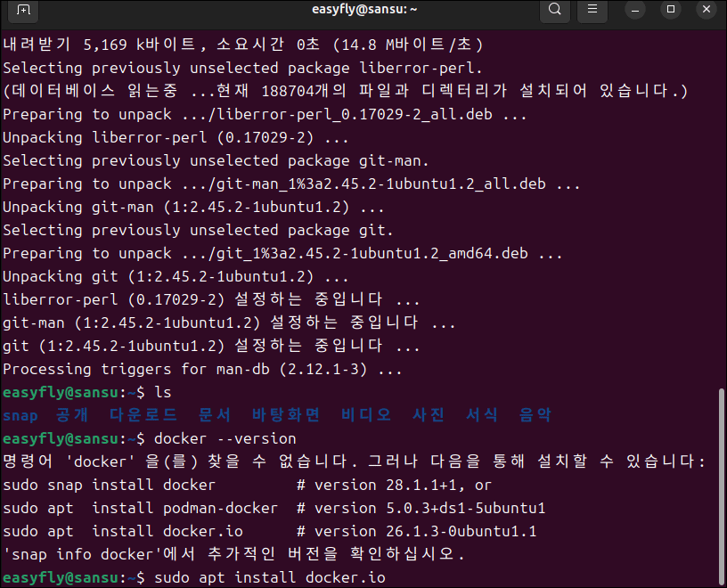Image resolution: width=727 pixels, height=588 pixels.
Task: Click 'version 28.1.1+1, or' text
Action: (x=403, y=485)
